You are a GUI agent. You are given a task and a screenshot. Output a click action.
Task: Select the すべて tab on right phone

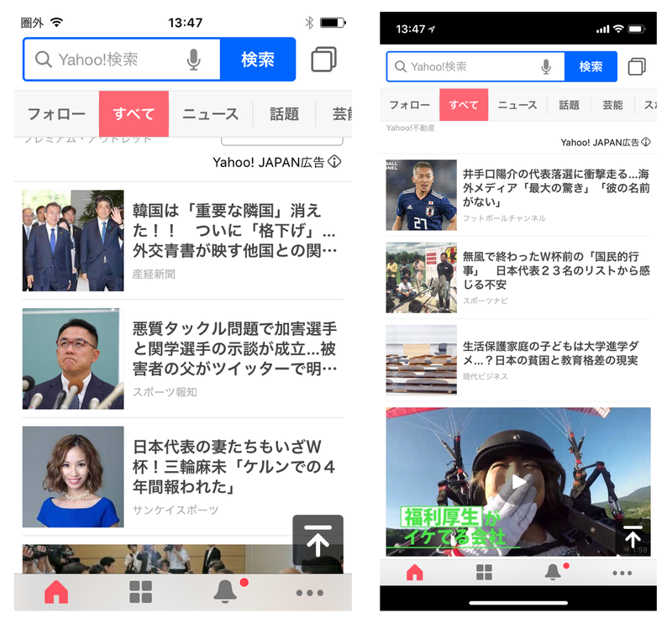pyautogui.click(x=464, y=105)
